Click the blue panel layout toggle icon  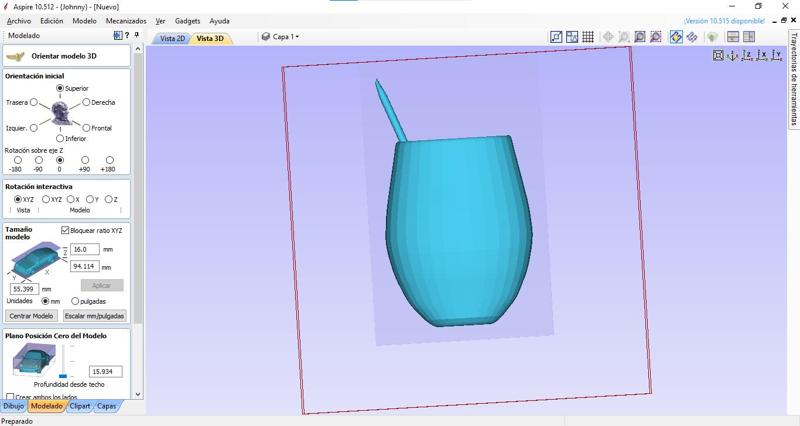[118, 35]
